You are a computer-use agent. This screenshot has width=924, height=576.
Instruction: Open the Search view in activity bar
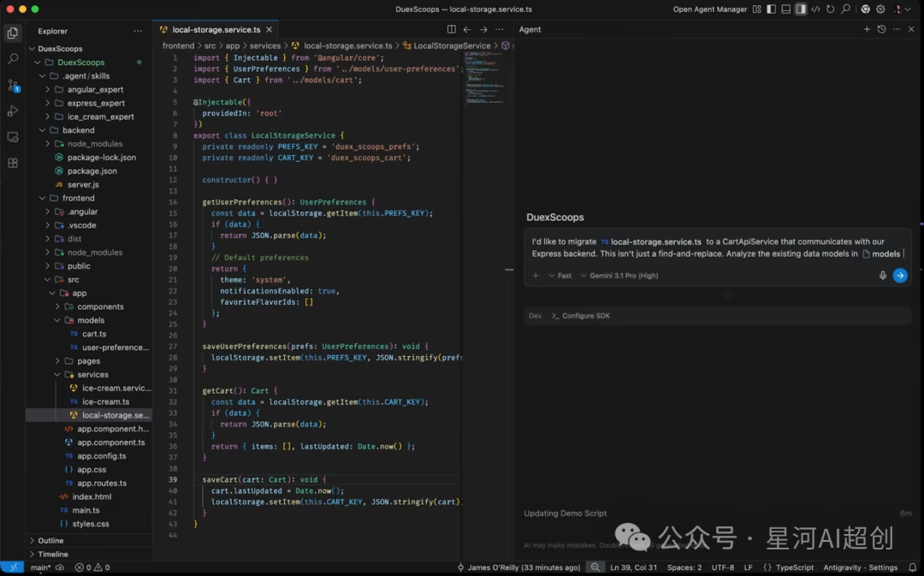[13, 59]
